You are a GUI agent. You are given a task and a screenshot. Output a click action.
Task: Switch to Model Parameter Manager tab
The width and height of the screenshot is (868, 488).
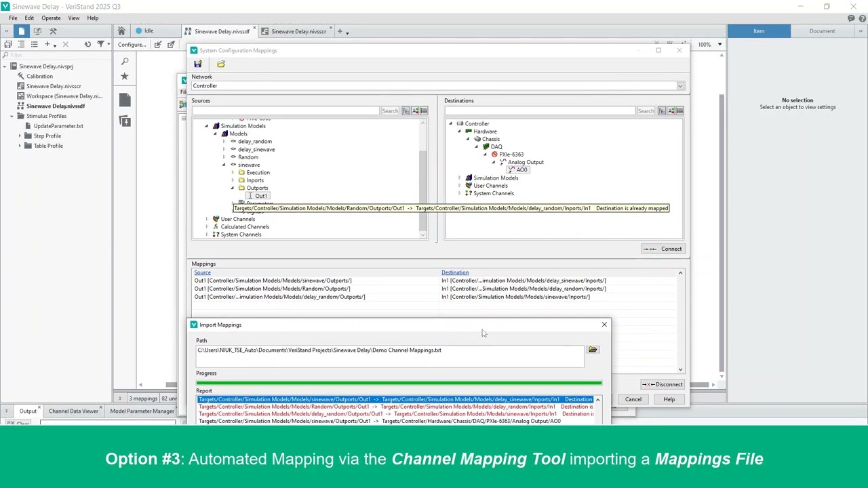coord(142,411)
